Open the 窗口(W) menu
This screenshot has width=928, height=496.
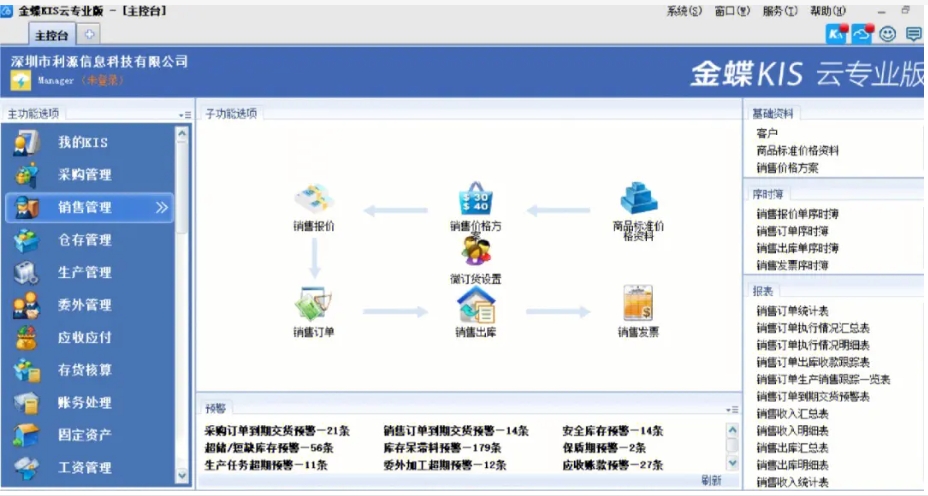pos(732,11)
